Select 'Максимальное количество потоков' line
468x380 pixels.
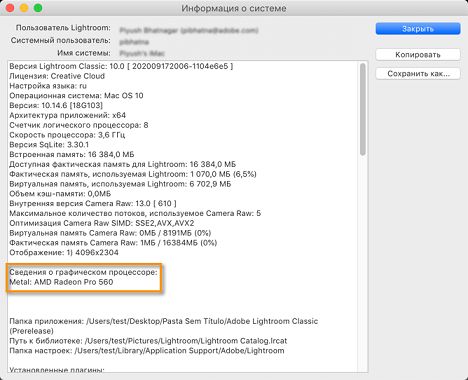pyautogui.click(x=135, y=213)
